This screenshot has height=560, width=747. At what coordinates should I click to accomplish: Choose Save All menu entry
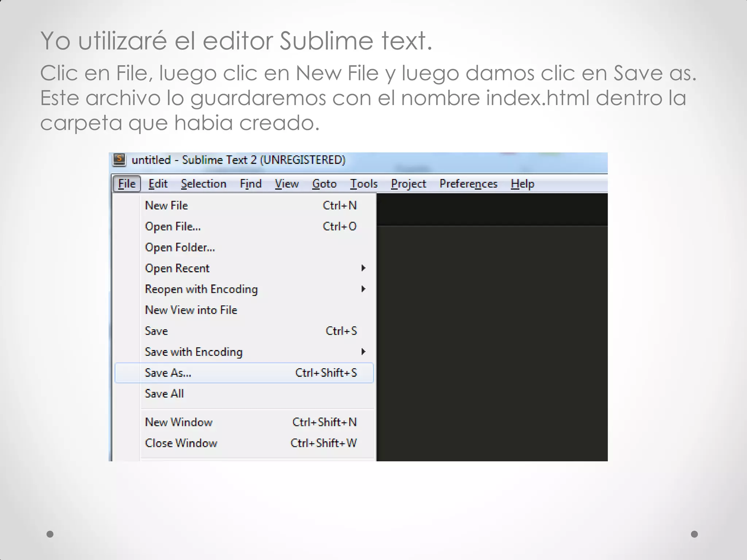(244, 394)
